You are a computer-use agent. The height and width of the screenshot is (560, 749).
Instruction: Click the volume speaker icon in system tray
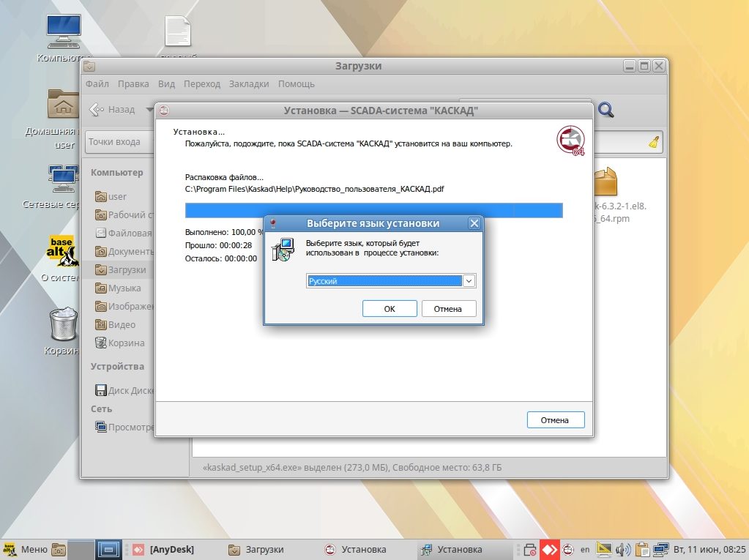click(x=624, y=549)
